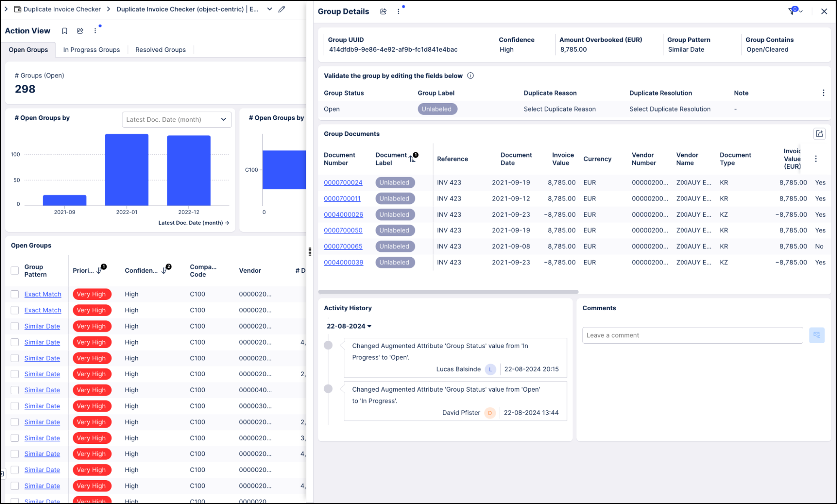The width and height of the screenshot is (837, 504).
Task: Click Lucas Balsinde's avatar in Activity History
Action: pos(491,369)
